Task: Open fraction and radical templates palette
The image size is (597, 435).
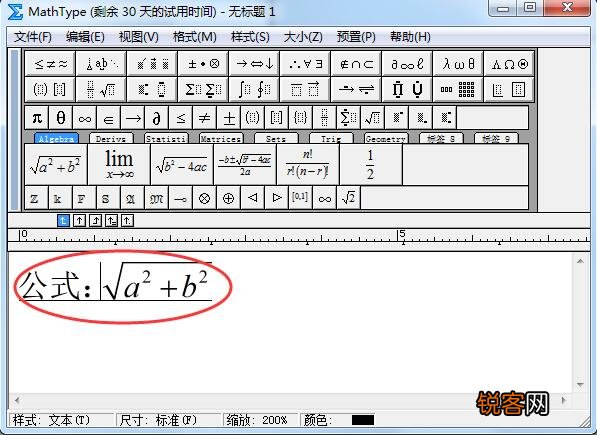Action: (x=101, y=89)
